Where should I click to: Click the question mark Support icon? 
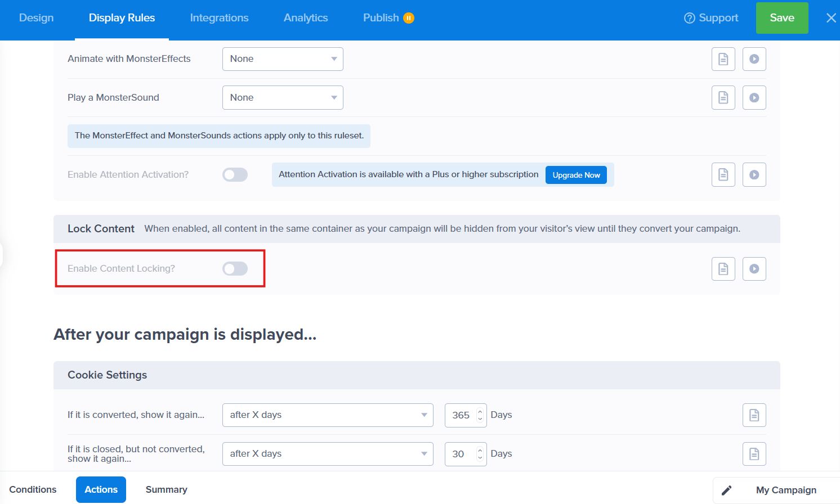pyautogui.click(x=689, y=17)
